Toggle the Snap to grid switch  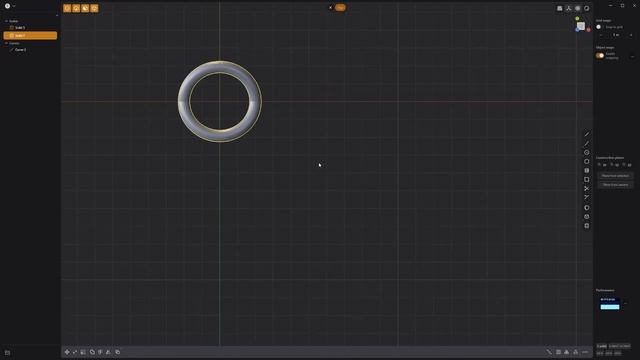click(599, 27)
